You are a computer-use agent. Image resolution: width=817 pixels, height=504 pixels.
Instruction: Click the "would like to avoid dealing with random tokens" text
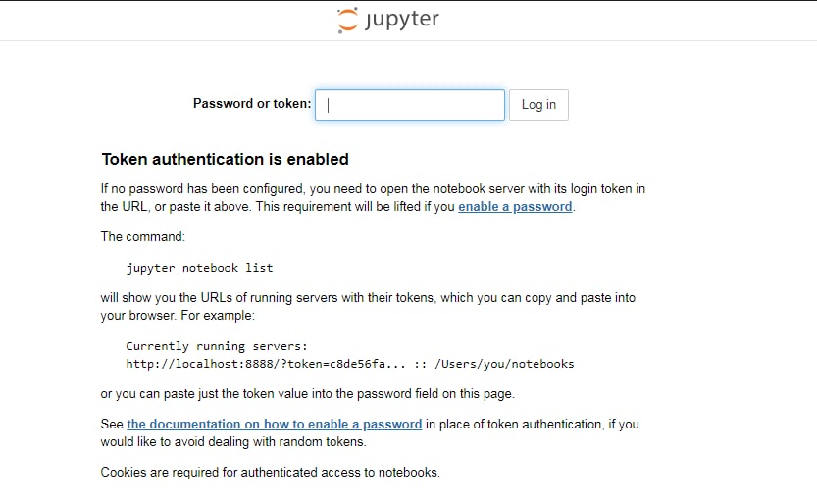click(232, 442)
